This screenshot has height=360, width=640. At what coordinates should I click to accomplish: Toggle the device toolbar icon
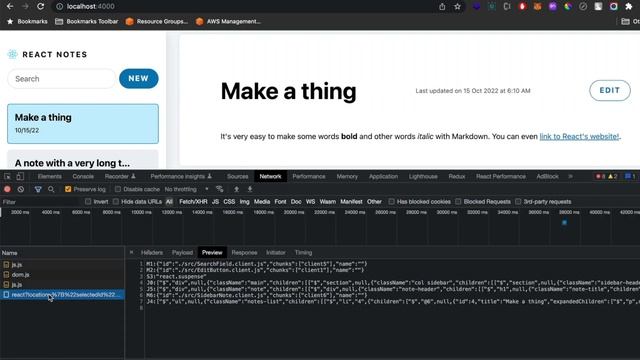point(20,176)
